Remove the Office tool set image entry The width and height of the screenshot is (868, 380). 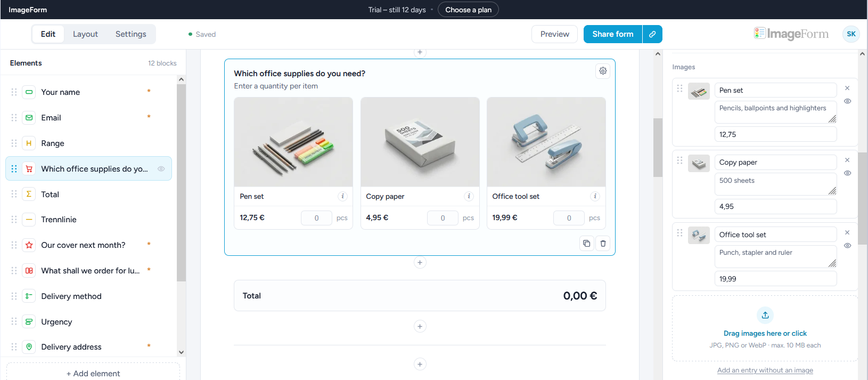(x=847, y=233)
